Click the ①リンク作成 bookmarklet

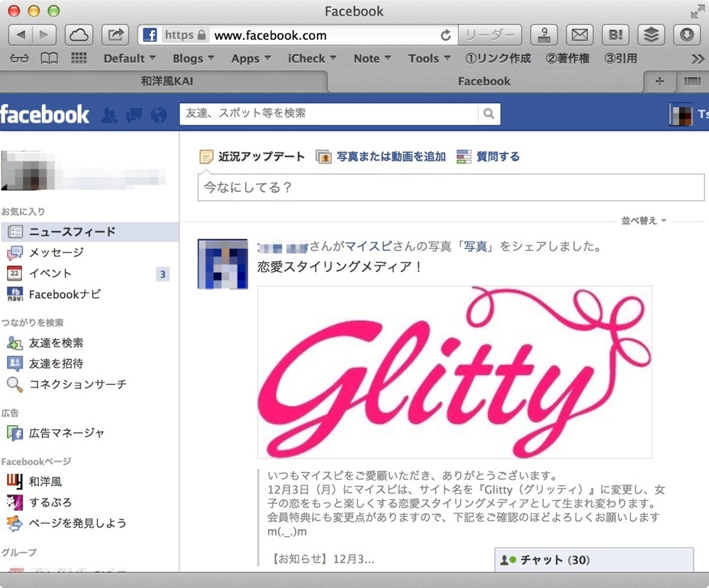click(x=498, y=58)
